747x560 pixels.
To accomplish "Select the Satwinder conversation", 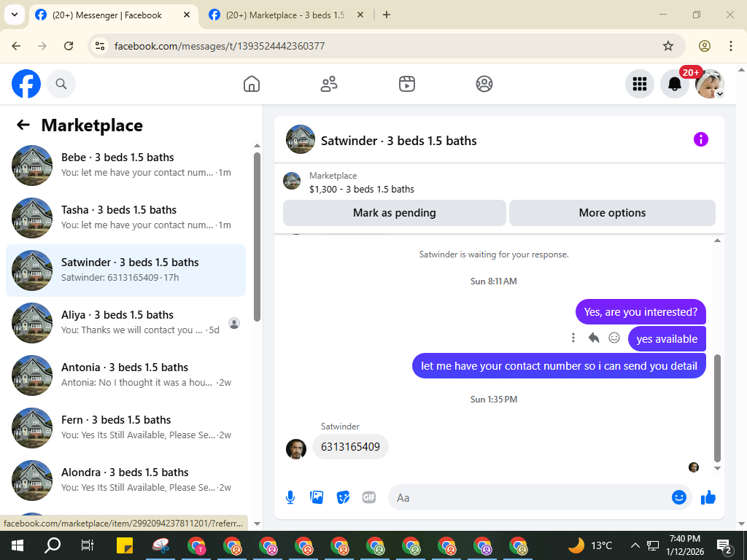I will click(125, 270).
